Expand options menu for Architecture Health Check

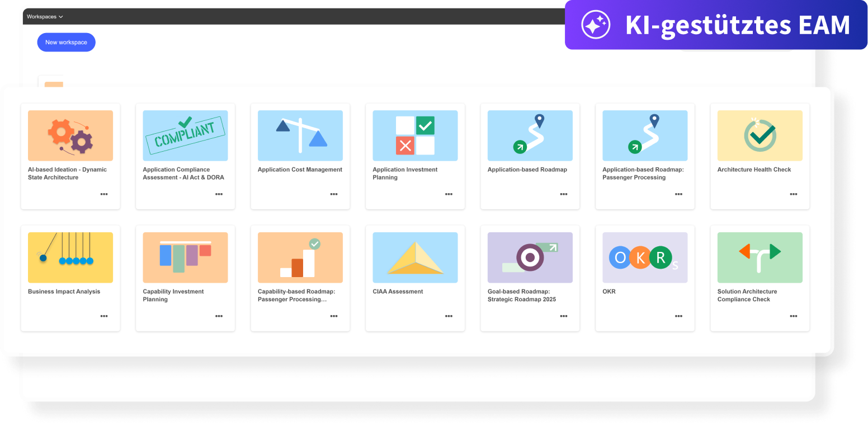794,194
